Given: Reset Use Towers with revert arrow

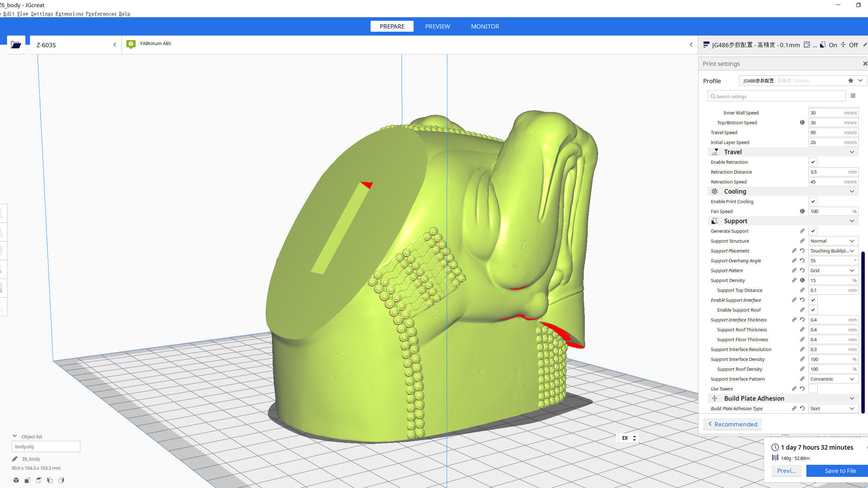Looking at the screenshot, I should tap(802, 389).
